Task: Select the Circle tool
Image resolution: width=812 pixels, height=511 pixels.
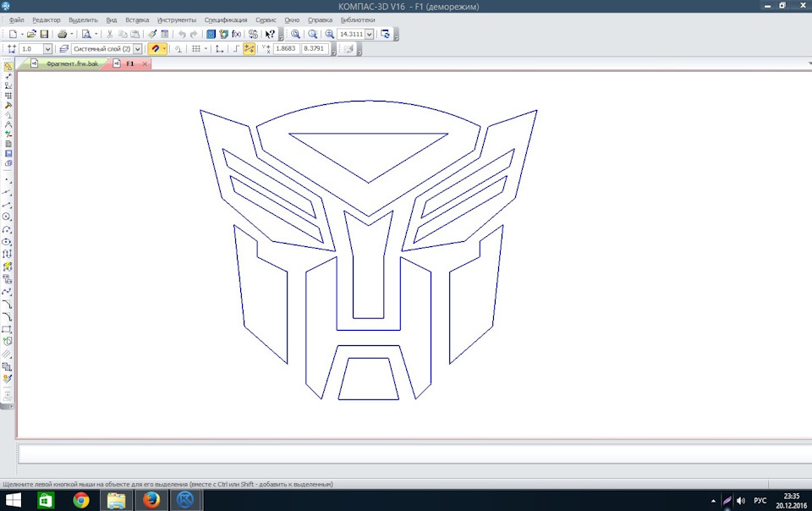Action: [x=7, y=217]
